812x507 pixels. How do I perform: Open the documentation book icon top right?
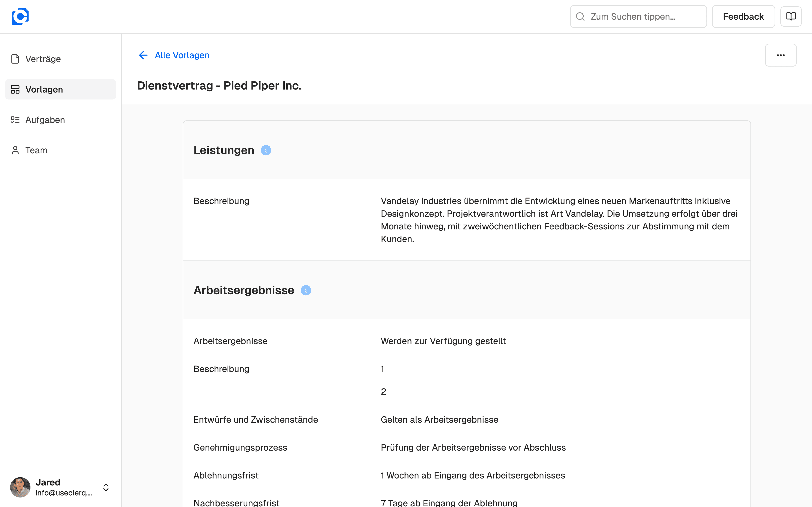[x=791, y=16]
